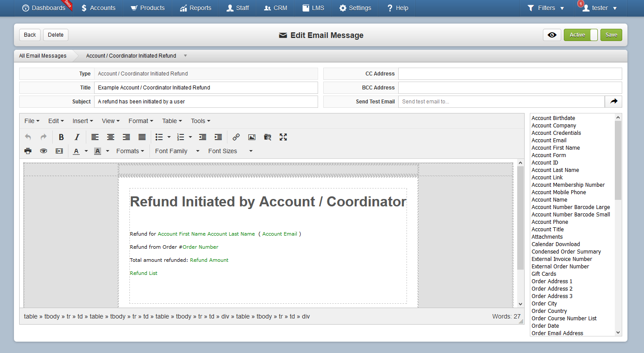Viewport: 644px width, 353px height.
Task: Toggle the editor preview eye icon
Action: coord(44,151)
